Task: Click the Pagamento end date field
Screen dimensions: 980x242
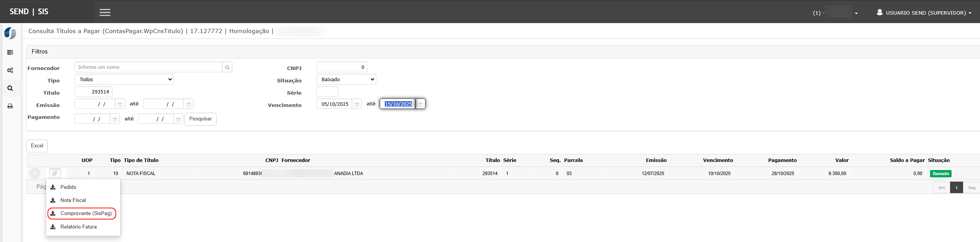Action: (156, 119)
